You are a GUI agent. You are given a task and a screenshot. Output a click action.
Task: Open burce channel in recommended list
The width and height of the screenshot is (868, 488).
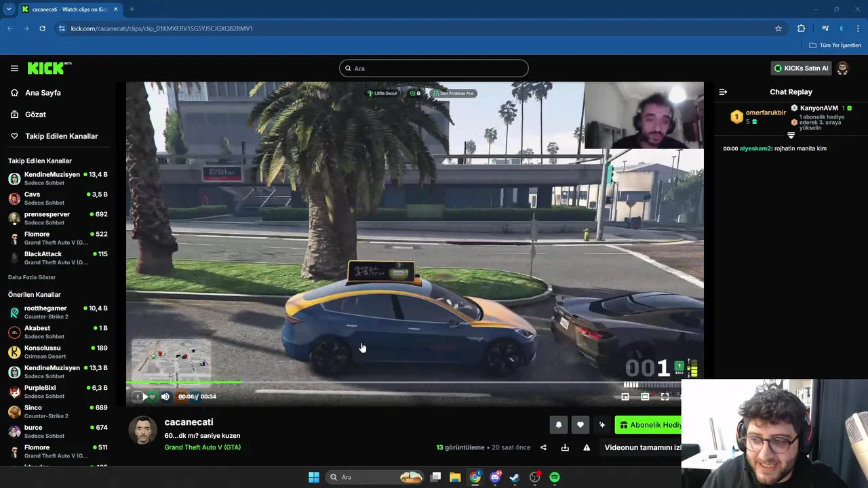(x=58, y=431)
